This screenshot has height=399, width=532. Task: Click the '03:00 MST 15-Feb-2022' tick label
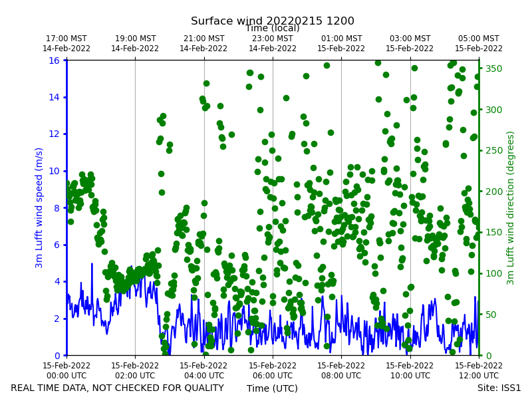[x=410, y=43]
